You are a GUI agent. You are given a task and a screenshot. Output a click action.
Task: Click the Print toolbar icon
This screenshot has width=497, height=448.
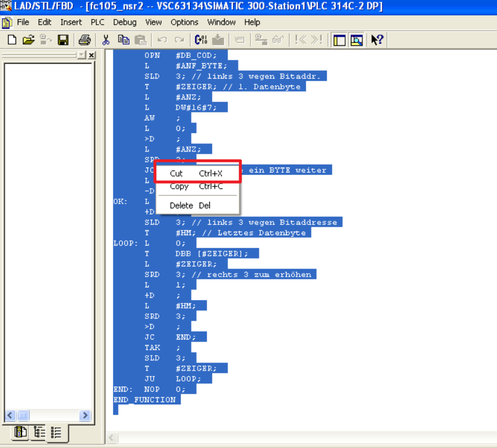pyautogui.click(x=84, y=40)
